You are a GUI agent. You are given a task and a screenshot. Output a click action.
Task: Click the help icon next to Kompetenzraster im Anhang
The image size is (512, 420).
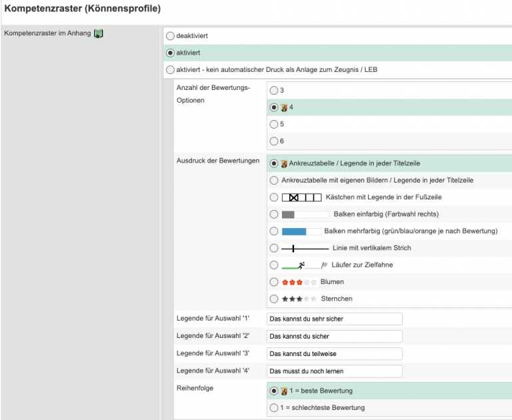[99, 33]
